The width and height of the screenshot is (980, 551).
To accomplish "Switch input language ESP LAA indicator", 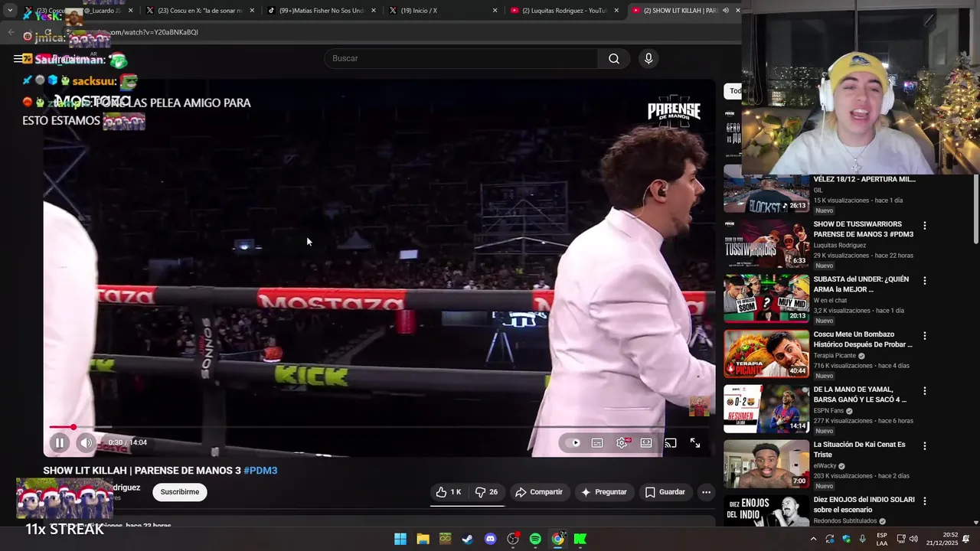I will click(882, 539).
